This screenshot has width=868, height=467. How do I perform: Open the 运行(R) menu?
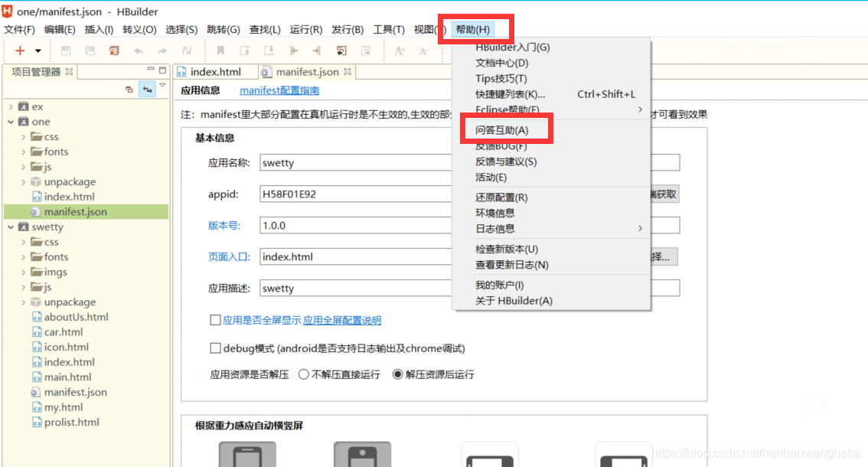(x=306, y=29)
